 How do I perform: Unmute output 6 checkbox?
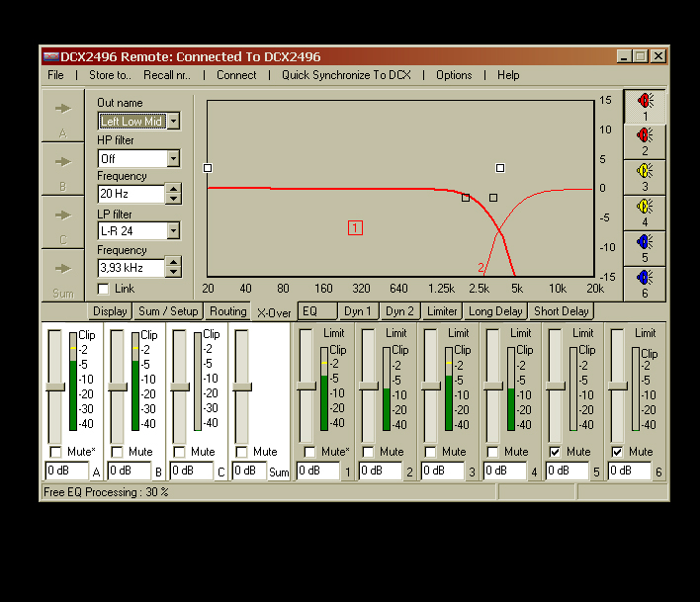617,452
